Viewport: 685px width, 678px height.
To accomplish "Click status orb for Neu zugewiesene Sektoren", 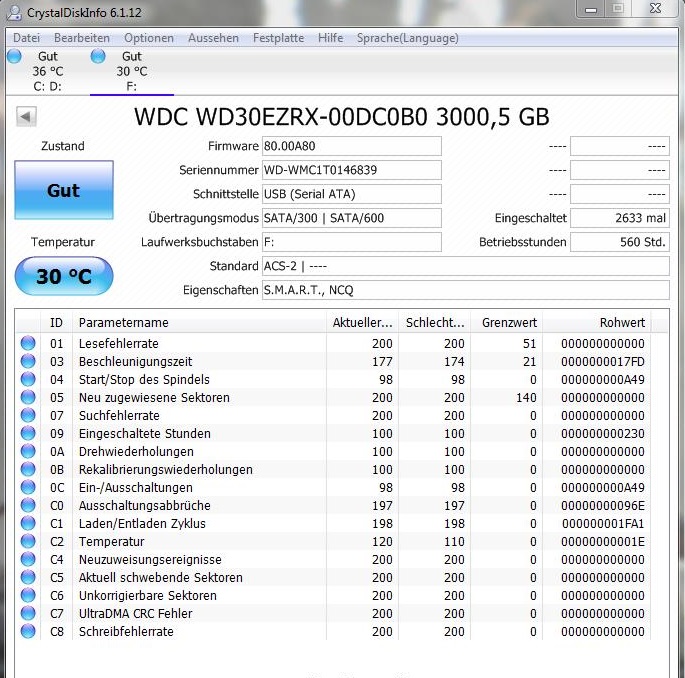I will tap(28, 397).
